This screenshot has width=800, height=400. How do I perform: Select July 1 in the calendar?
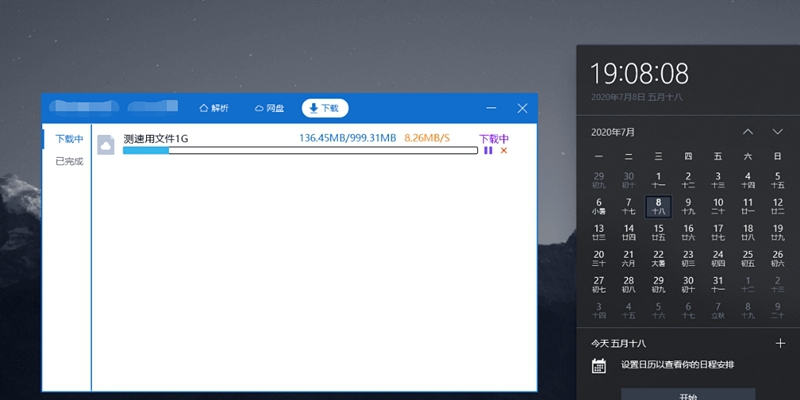coord(658,180)
